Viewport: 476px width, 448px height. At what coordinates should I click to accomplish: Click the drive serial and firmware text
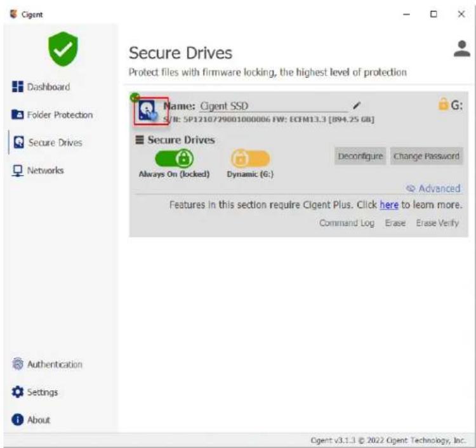(268, 119)
